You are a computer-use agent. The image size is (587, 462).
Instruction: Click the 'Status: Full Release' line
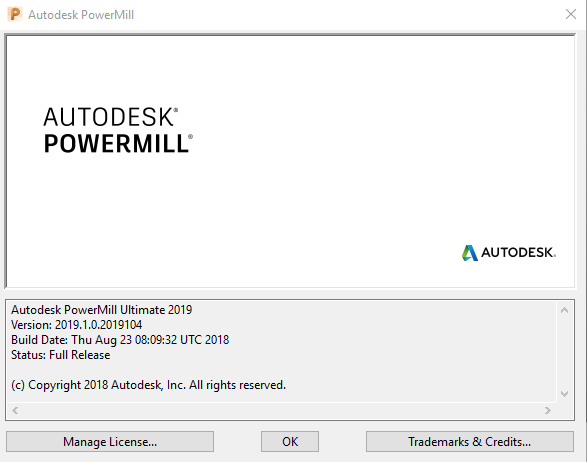pyautogui.click(x=60, y=355)
